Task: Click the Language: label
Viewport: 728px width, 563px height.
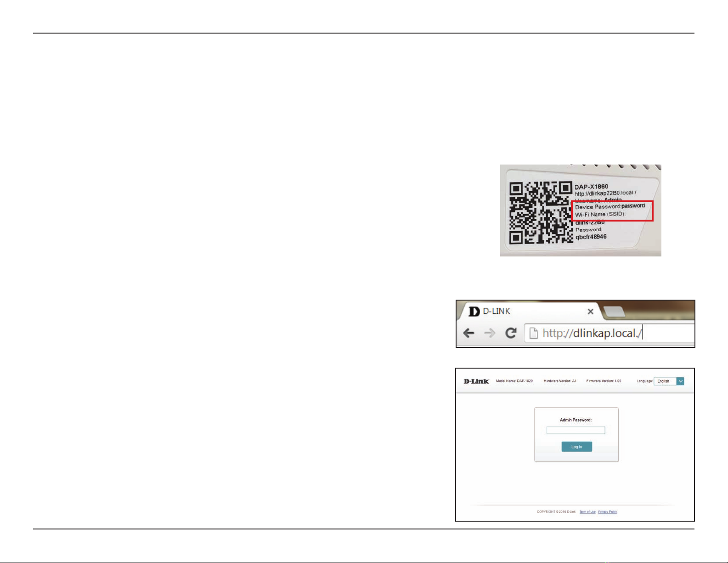Action: (x=644, y=381)
